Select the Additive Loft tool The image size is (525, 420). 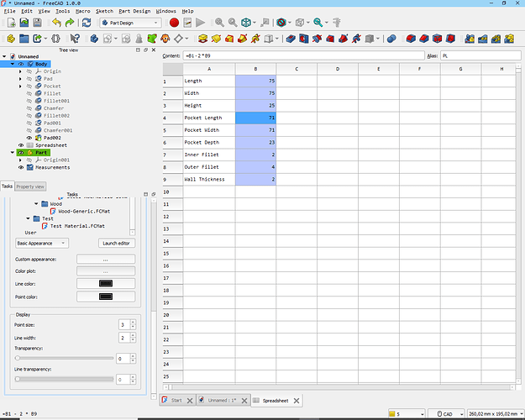click(x=229, y=39)
